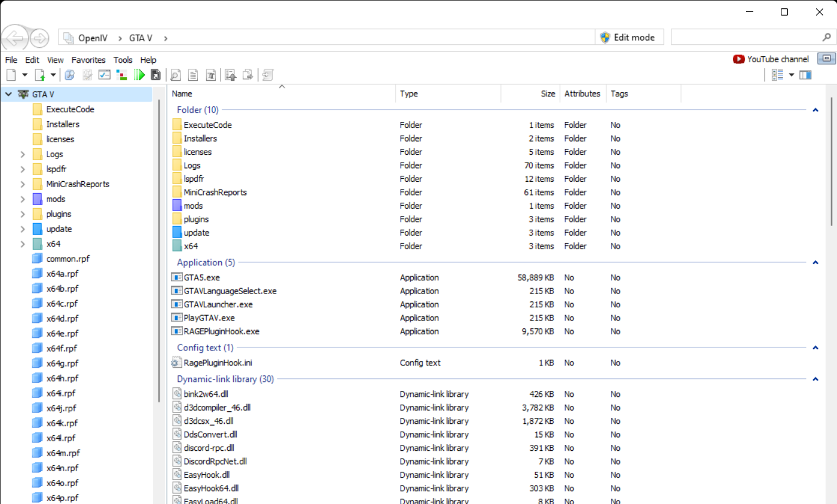Toggle the window button beside YouTube channel

pyautogui.click(x=826, y=59)
